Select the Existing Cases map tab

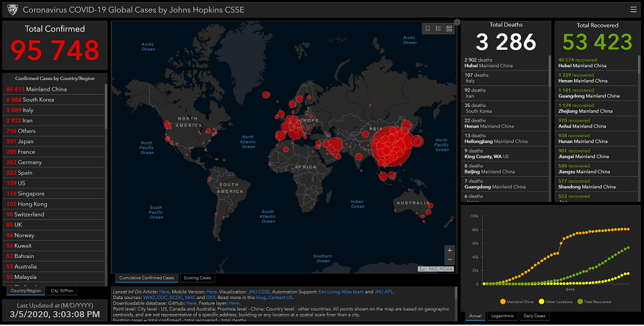pyautogui.click(x=197, y=278)
